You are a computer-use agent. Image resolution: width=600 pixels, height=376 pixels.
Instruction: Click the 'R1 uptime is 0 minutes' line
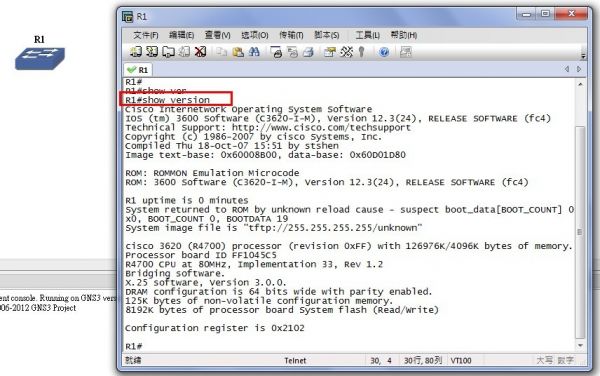(x=187, y=200)
